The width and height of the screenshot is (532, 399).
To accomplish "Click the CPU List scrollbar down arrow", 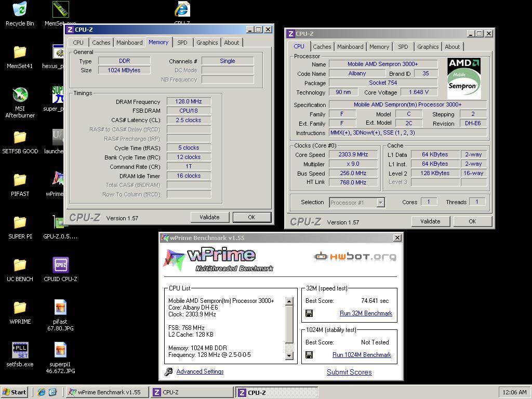I will (289, 355).
